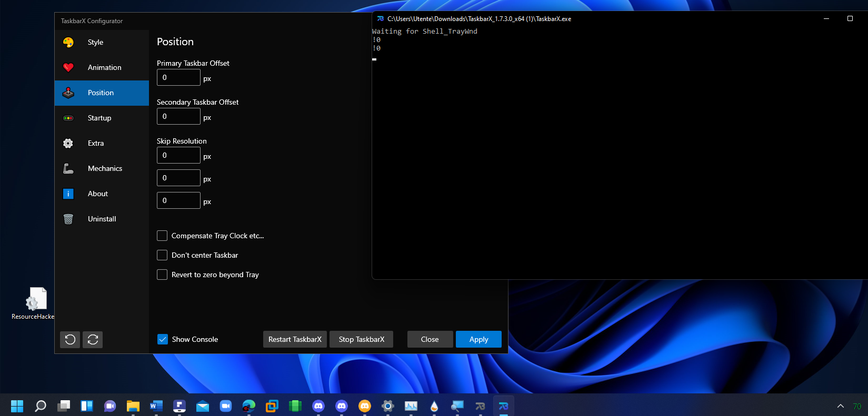This screenshot has height=416, width=868.
Task: Click the TaskbarX Configurator window title
Action: 92,21
